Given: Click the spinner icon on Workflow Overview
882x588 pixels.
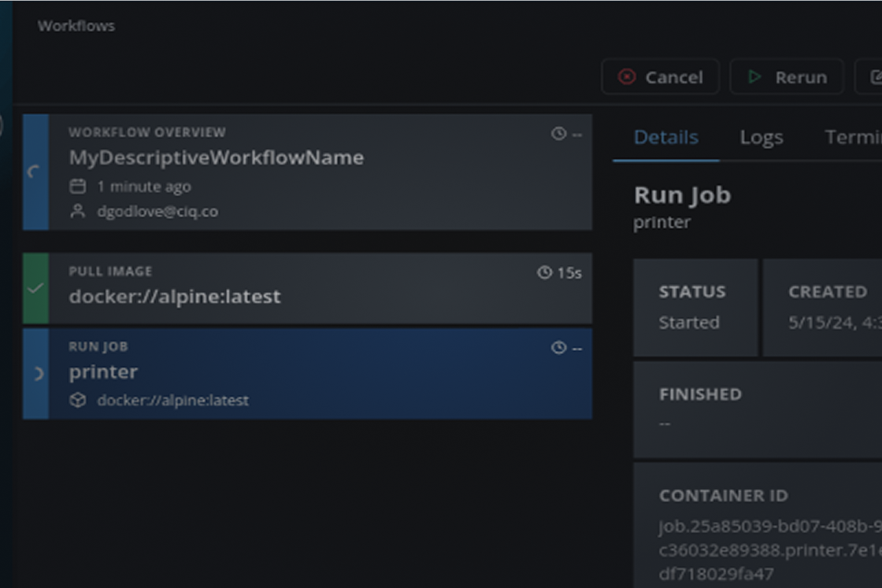Looking at the screenshot, I should coord(35,172).
